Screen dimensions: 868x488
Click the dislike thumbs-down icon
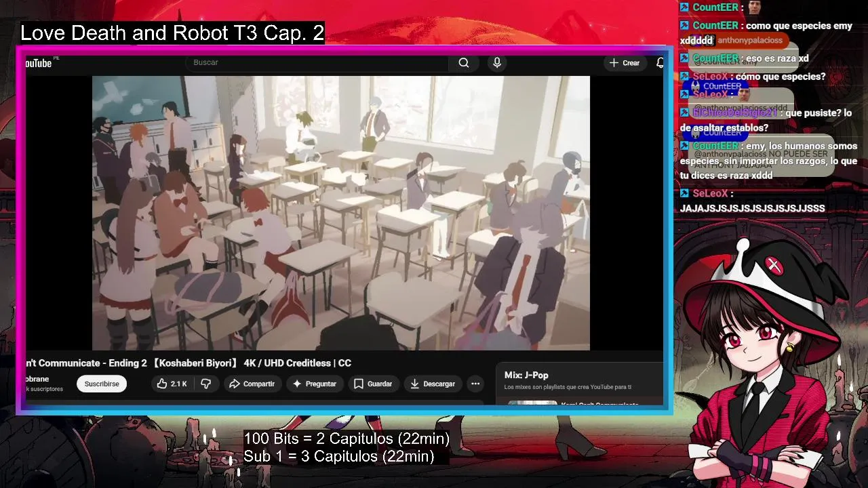pos(205,384)
